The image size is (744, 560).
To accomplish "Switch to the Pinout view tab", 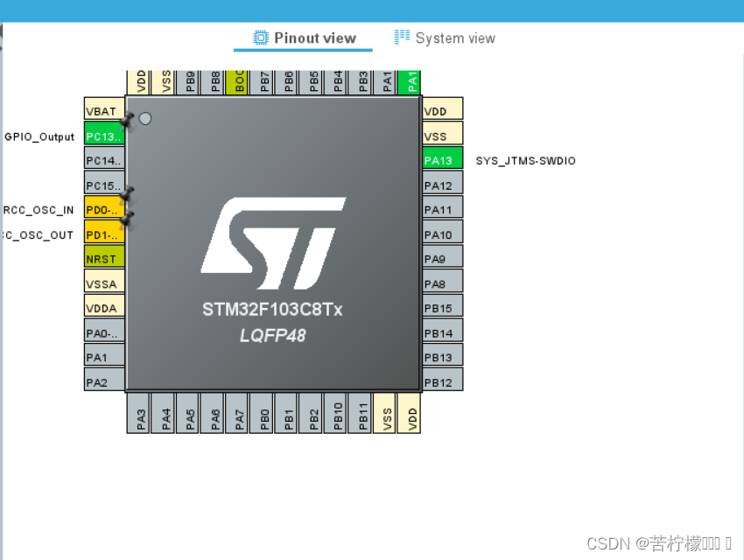I will (304, 38).
